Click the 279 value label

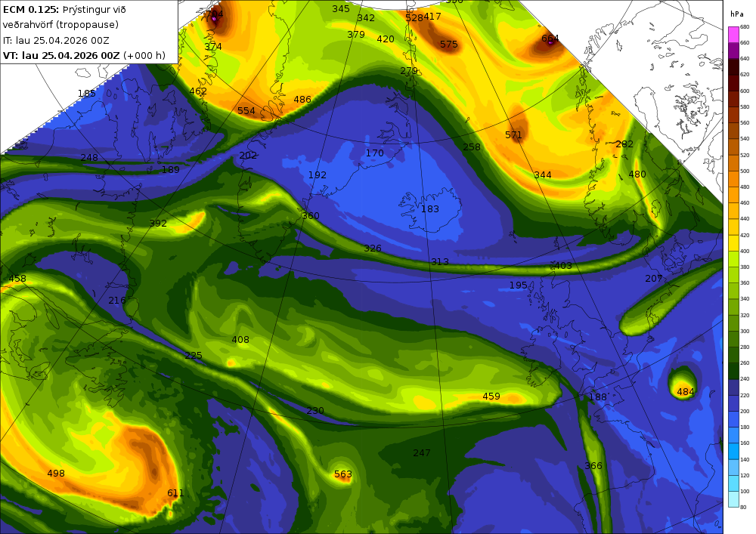point(409,71)
